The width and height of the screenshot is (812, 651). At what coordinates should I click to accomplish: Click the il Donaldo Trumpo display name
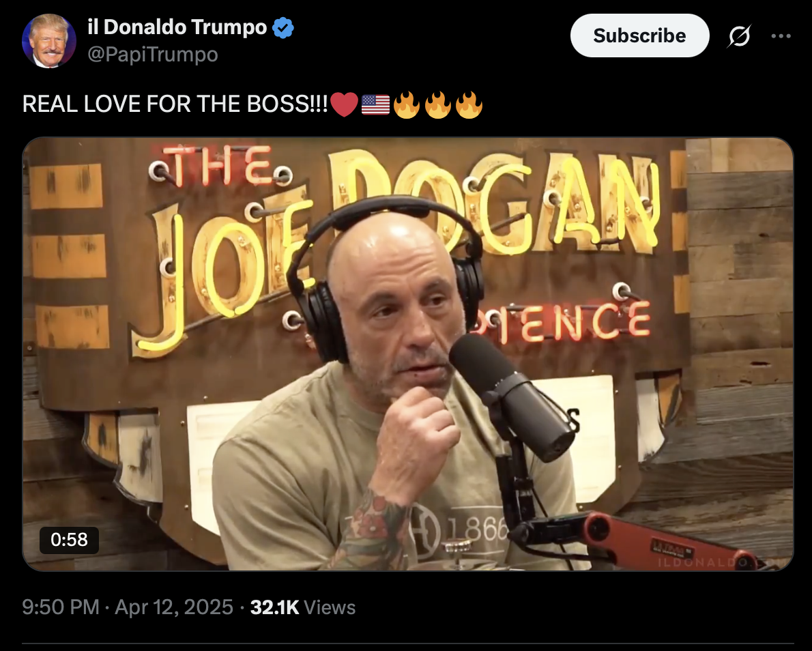[177, 27]
